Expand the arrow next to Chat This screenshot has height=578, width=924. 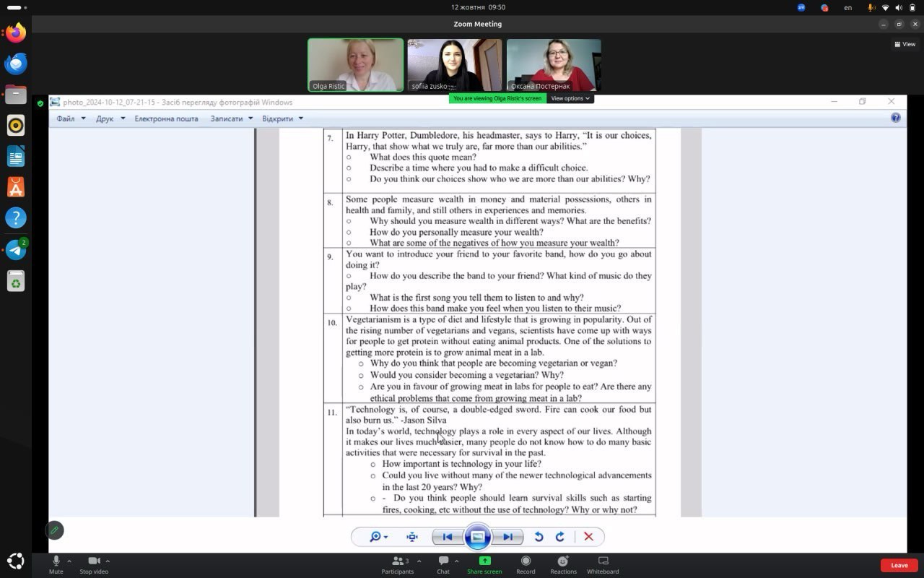(456, 561)
